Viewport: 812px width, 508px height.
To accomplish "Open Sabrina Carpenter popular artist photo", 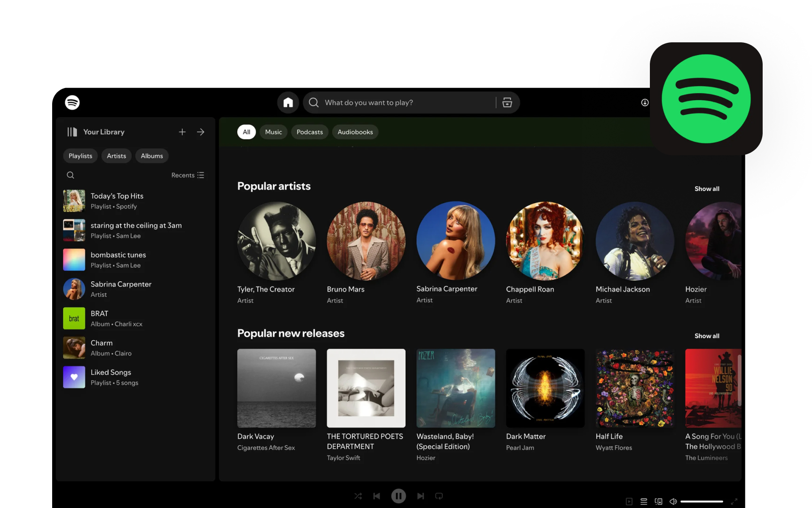I will (x=456, y=241).
